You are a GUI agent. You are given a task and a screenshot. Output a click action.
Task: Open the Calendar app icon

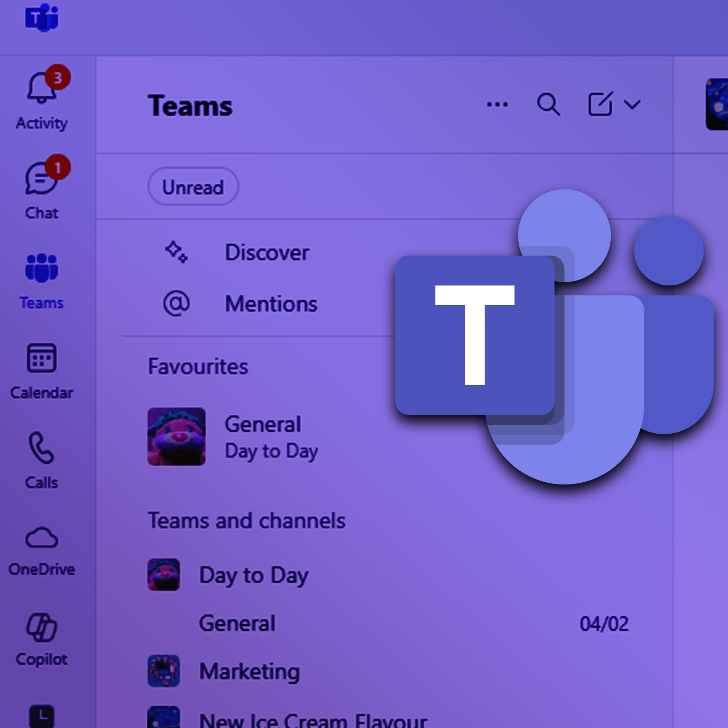coord(42,358)
